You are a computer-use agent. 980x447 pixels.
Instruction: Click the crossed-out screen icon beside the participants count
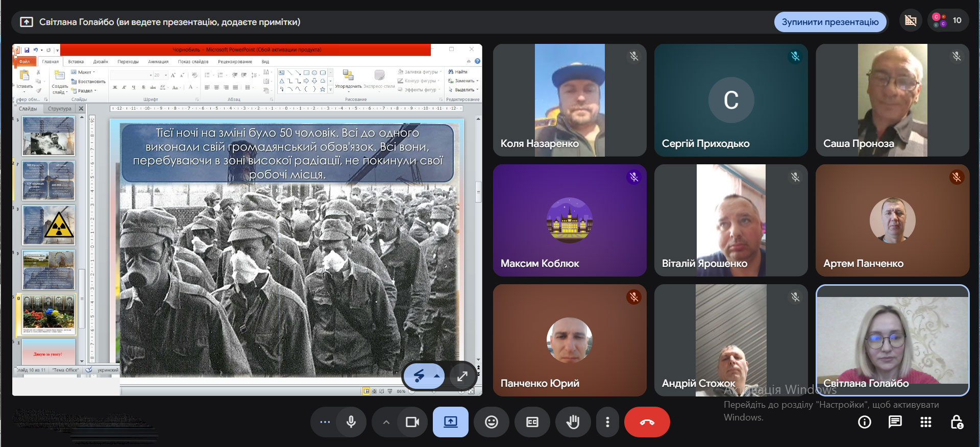[x=911, y=20]
